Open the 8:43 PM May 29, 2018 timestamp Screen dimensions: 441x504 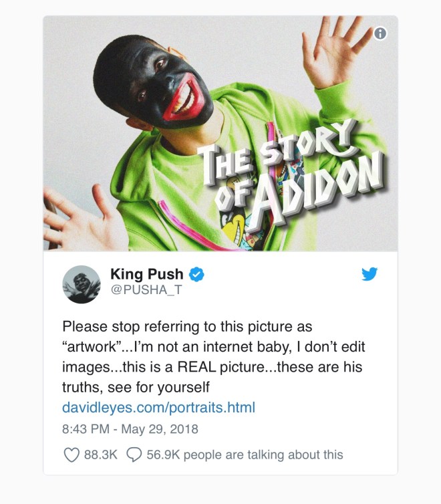(x=130, y=429)
